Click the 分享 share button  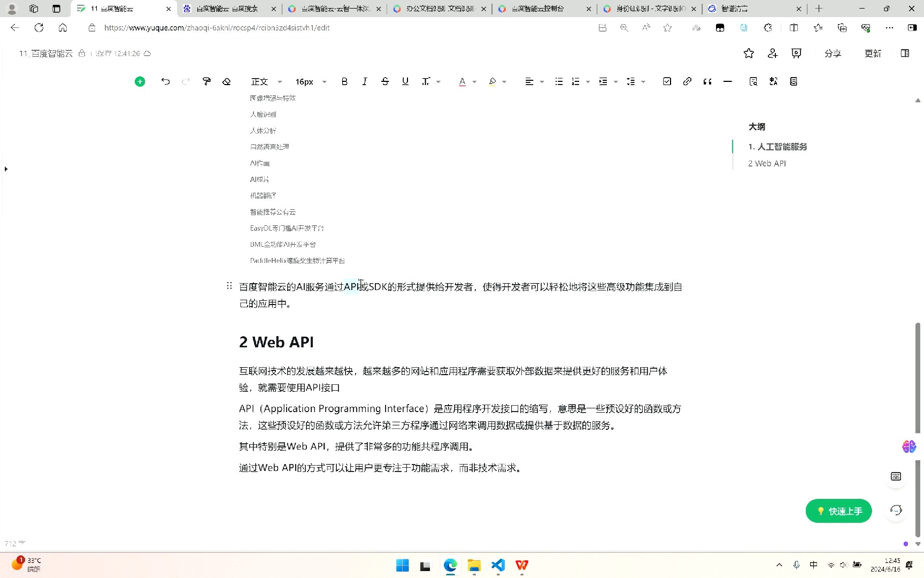click(x=833, y=54)
